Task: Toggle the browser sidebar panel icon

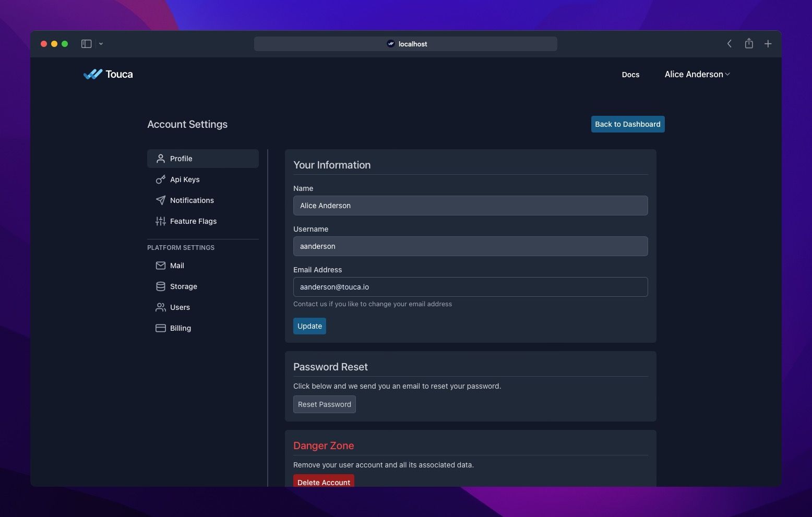Action: point(87,44)
